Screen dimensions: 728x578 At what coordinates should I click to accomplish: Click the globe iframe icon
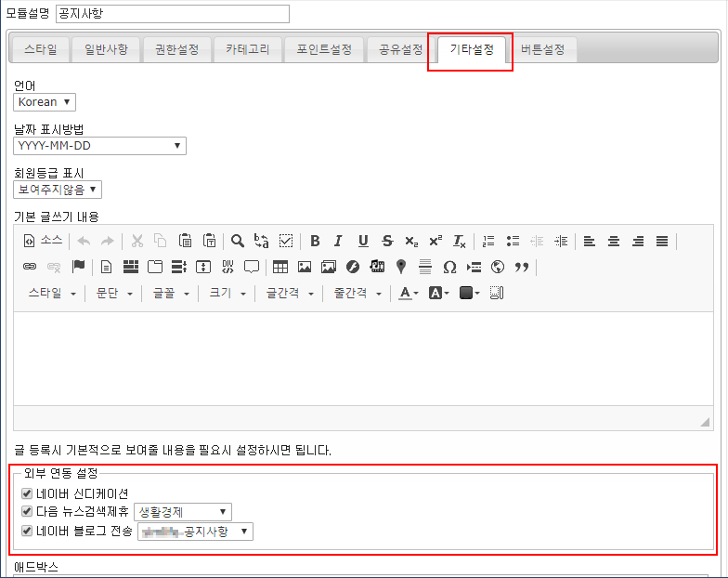point(498,267)
